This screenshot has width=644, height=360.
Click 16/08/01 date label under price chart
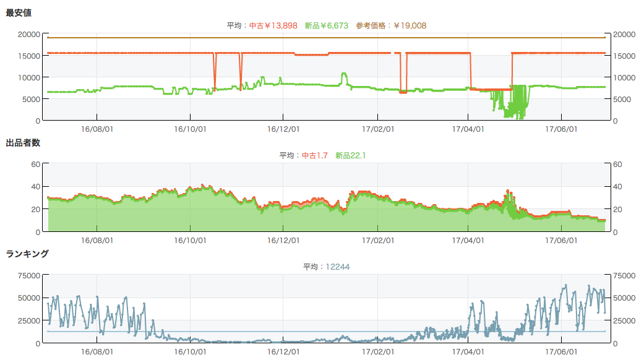(x=97, y=129)
